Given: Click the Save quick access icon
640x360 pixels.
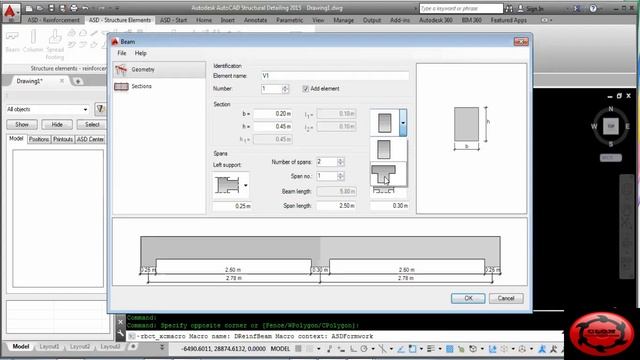Looking at the screenshot, I should coord(51,8).
